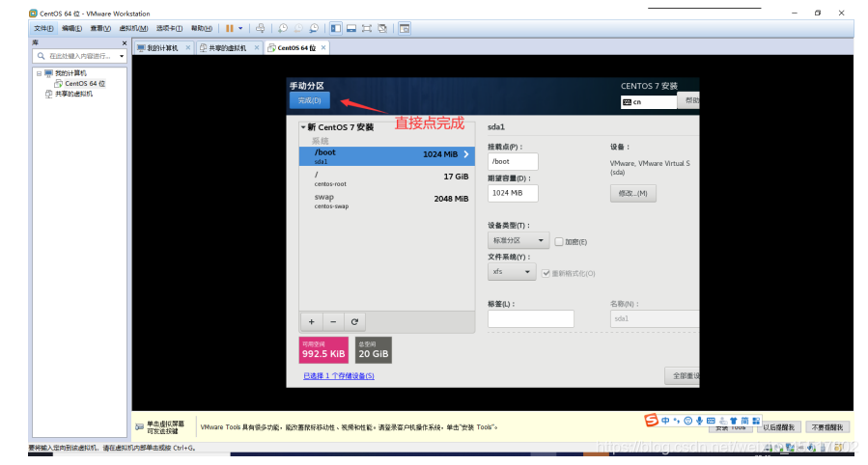This screenshot has width=868, height=465.
Task: Click the 标签(L) input field
Action: (x=531, y=319)
